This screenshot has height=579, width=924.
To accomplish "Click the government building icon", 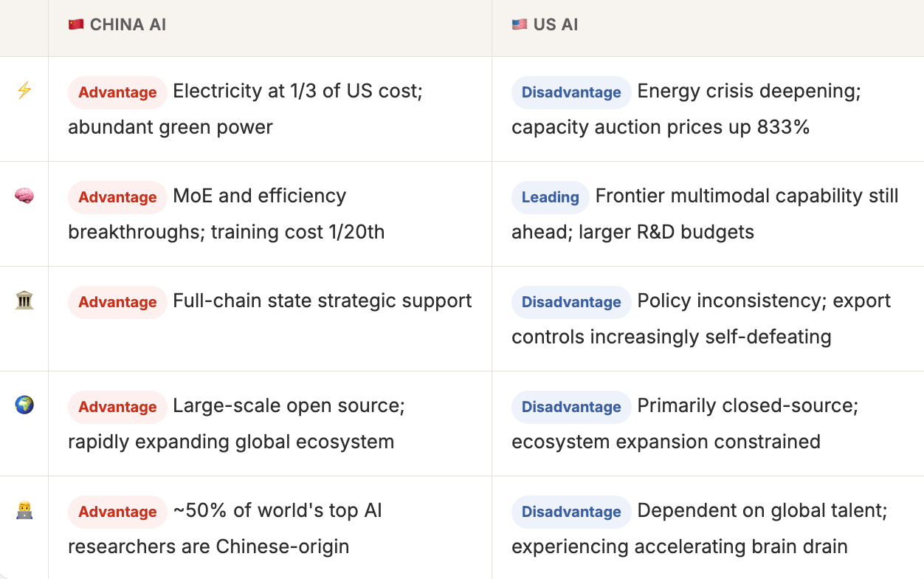I will (x=24, y=301).
